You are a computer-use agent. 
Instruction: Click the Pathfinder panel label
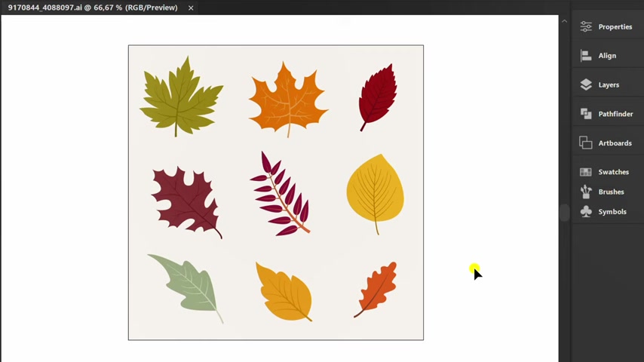[x=615, y=114]
